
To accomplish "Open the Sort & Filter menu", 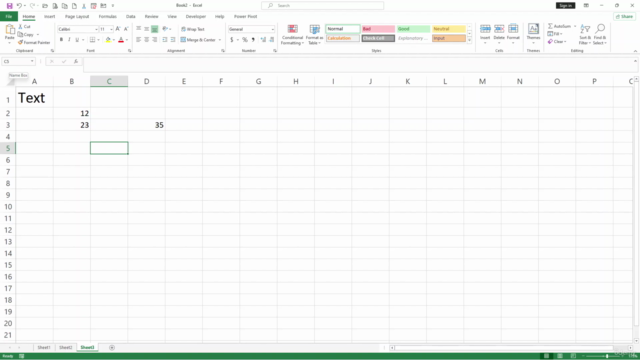I will [x=585, y=34].
